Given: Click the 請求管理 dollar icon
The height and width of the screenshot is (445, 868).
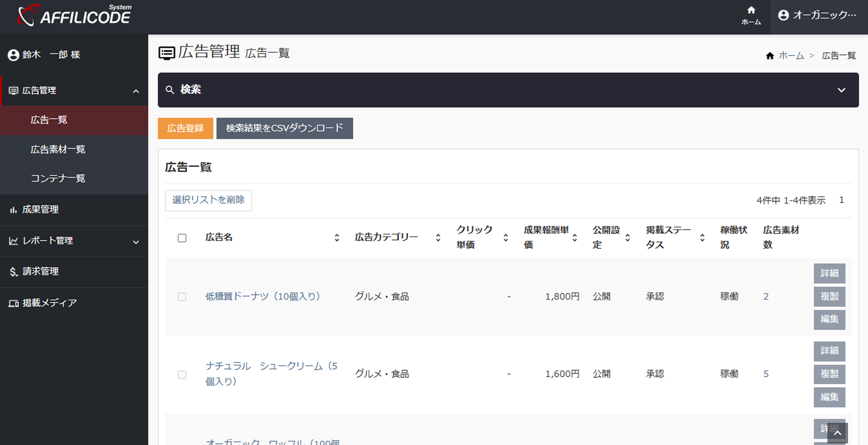Looking at the screenshot, I should point(14,272).
